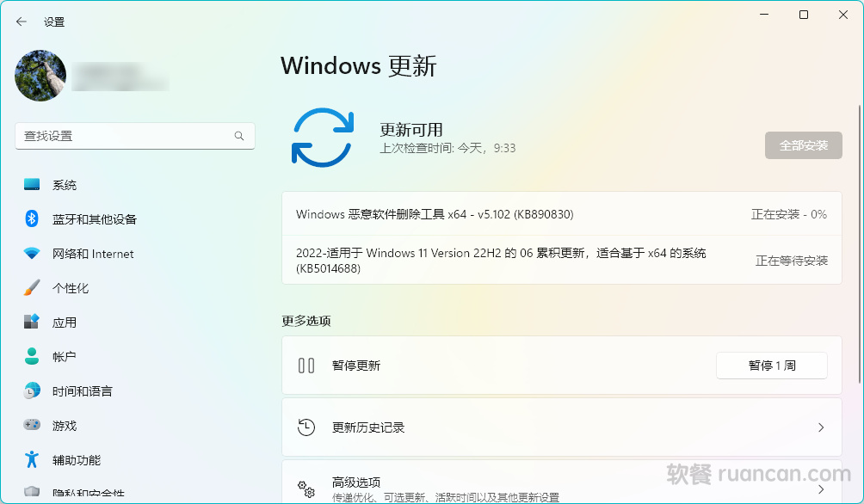Image resolution: width=864 pixels, height=504 pixels.
Task: Click the Accessibility figure icon
Action: click(x=32, y=459)
